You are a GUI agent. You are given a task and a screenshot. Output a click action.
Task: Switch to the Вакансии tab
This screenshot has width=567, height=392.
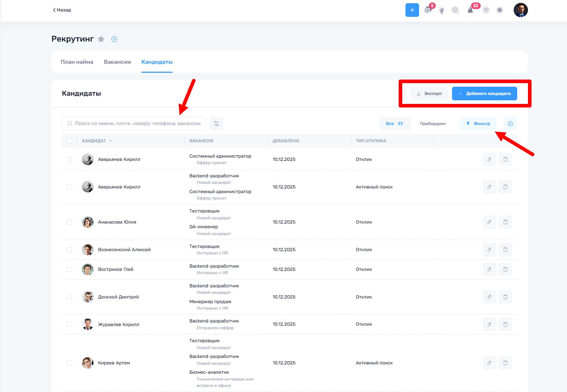coord(117,62)
